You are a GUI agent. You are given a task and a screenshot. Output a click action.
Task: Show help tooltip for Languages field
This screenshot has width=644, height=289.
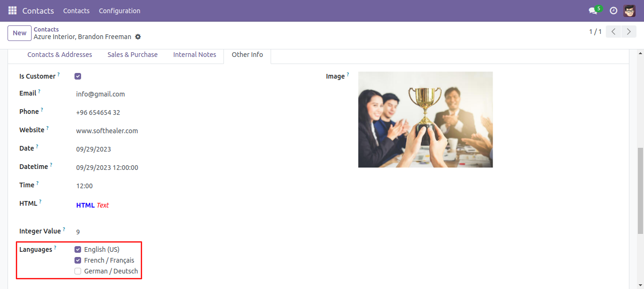(55, 248)
